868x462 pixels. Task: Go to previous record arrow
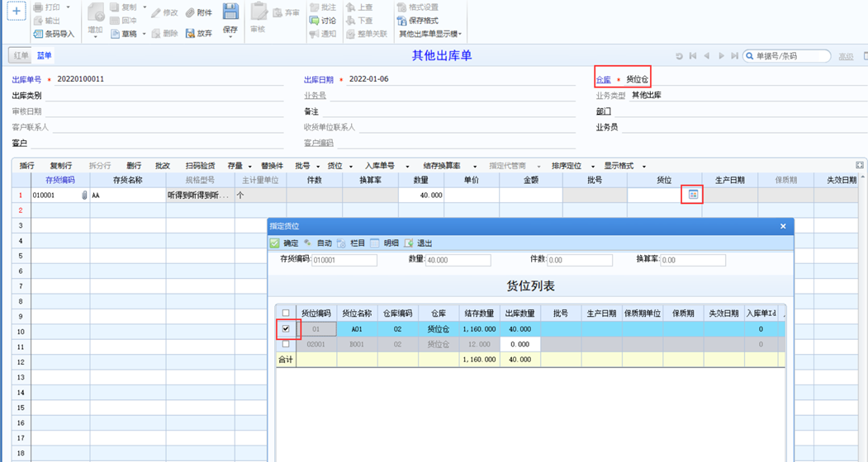706,56
